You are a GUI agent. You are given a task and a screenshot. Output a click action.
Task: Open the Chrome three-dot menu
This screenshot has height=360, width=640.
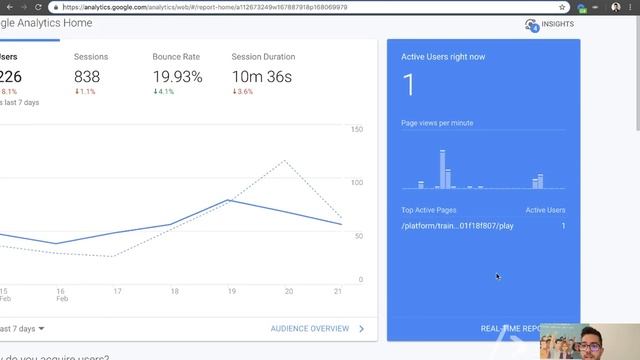pos(631,7)
